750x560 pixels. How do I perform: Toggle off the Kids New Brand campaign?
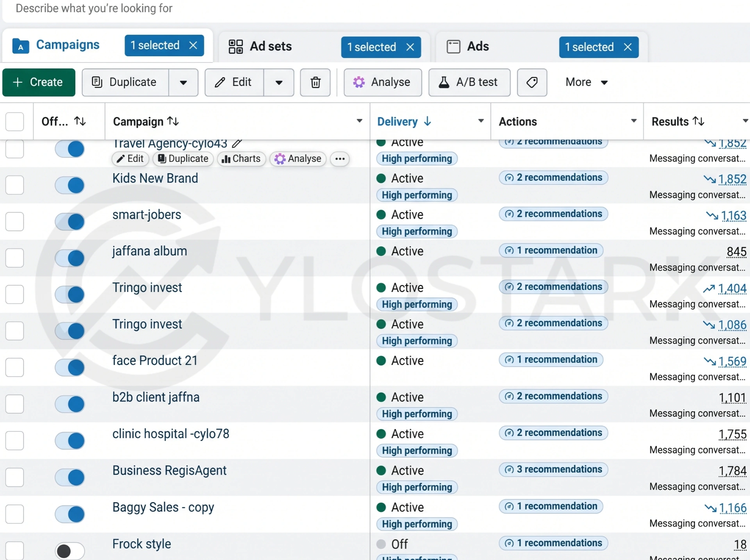click(70, 185)
